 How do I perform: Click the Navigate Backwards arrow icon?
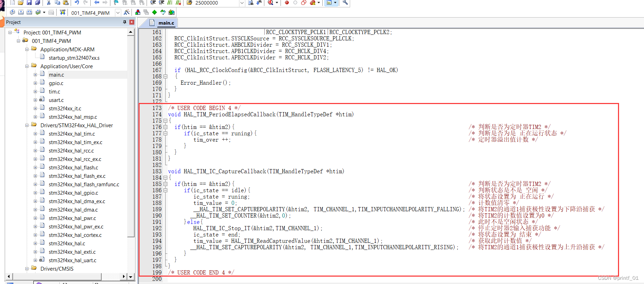click(x=97, y=2)
